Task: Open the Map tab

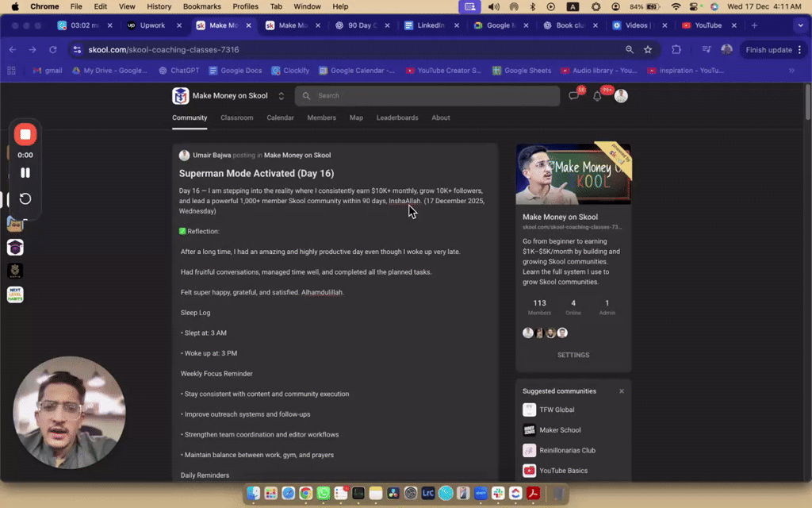Action: [x=356, y=117]
